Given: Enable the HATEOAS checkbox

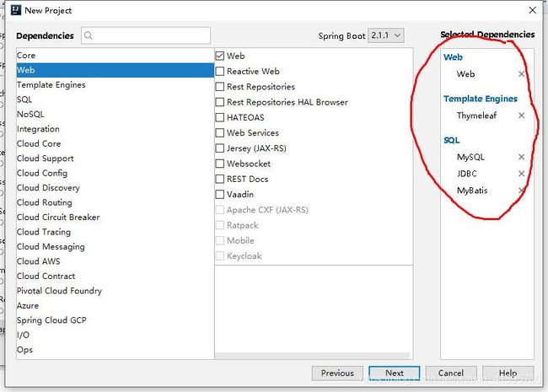Looking at the screenshot, I should [220, 117].
